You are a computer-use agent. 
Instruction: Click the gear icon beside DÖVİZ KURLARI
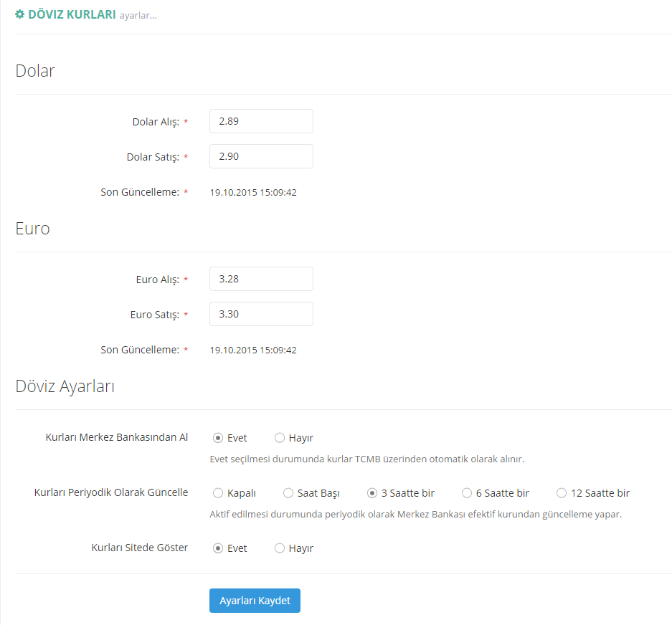(x=20, y=14)
